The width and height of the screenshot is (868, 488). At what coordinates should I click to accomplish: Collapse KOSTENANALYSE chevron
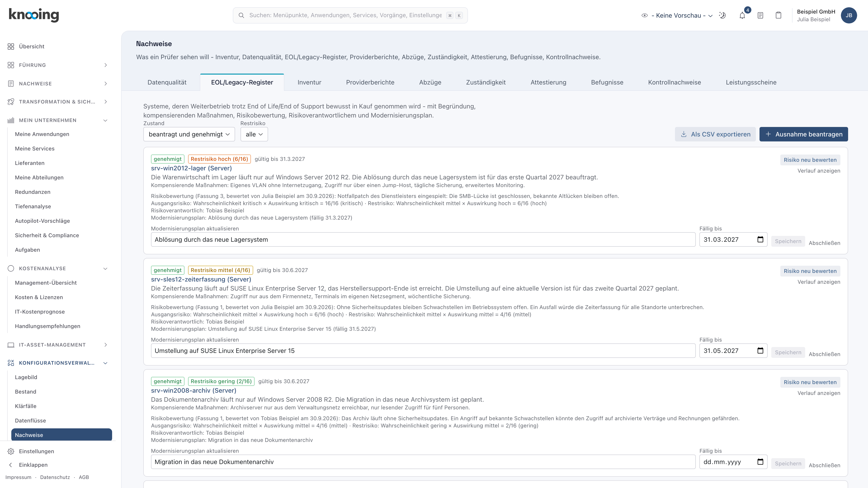tap(106, 268)
